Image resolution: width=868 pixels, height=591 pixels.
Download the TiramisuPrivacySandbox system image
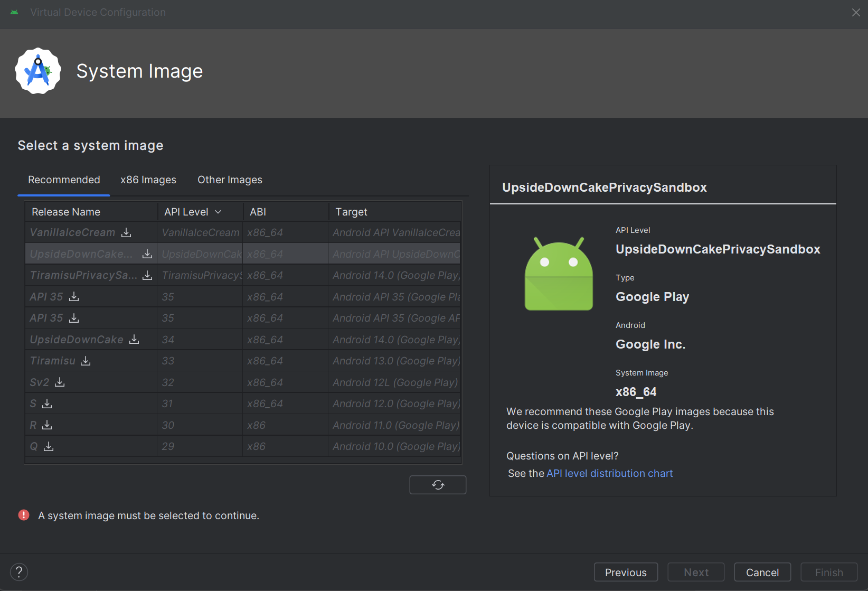click(147, 275)
